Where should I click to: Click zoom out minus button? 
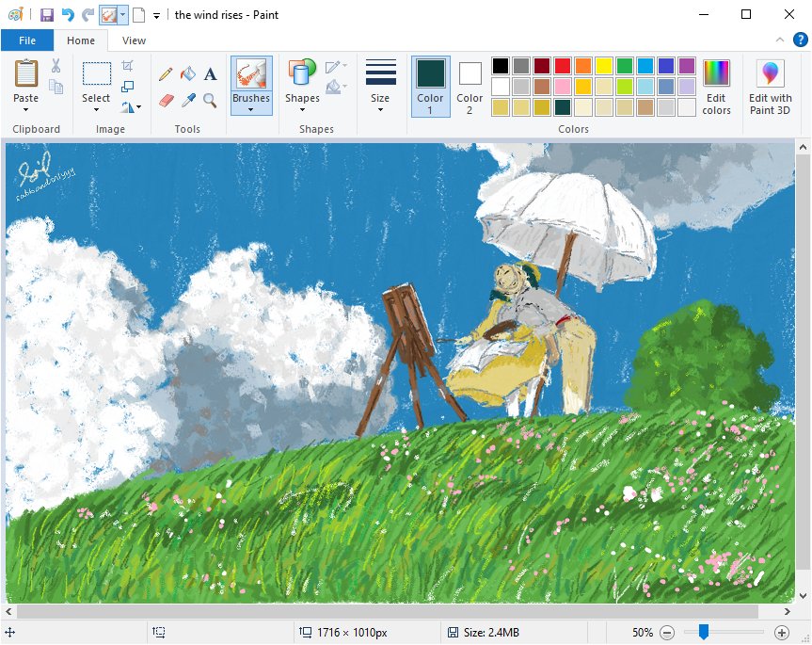click(667, 633)
